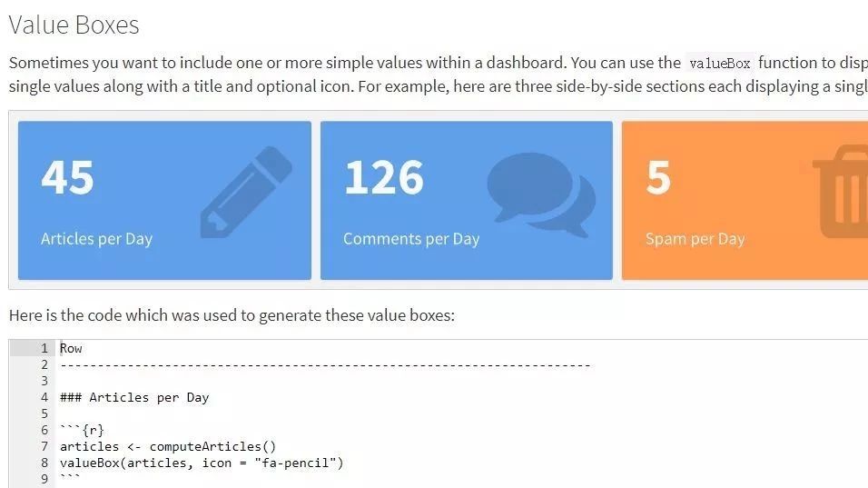Select the 45 articles value

[67, 178]
